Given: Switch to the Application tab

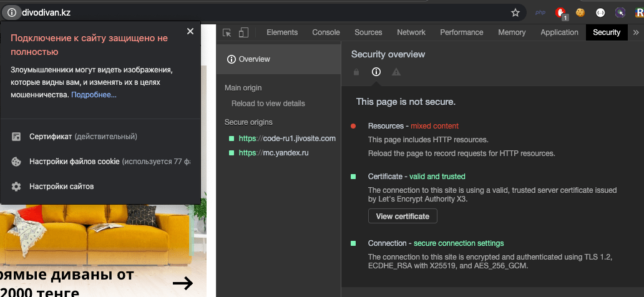Looking at the screenshot, I should [x=559, y=32].
